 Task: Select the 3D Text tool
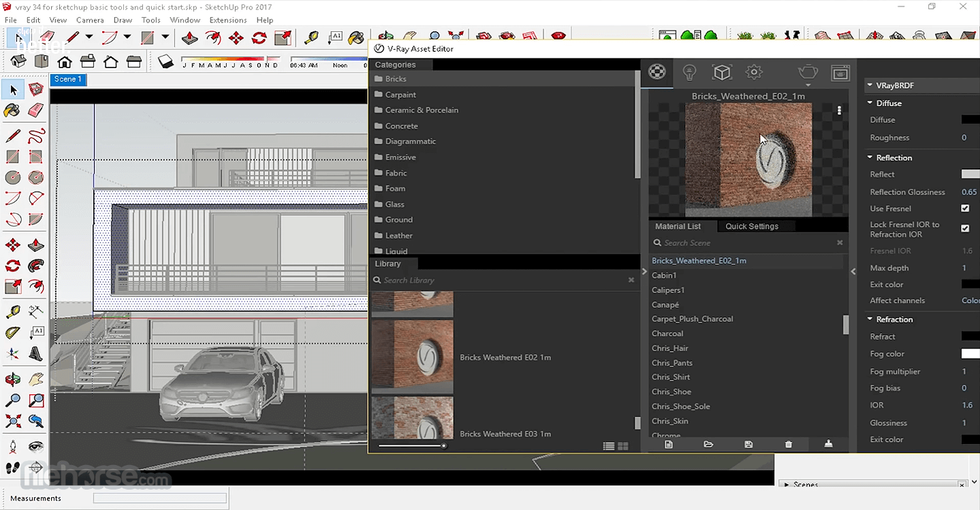coord(36,354)
